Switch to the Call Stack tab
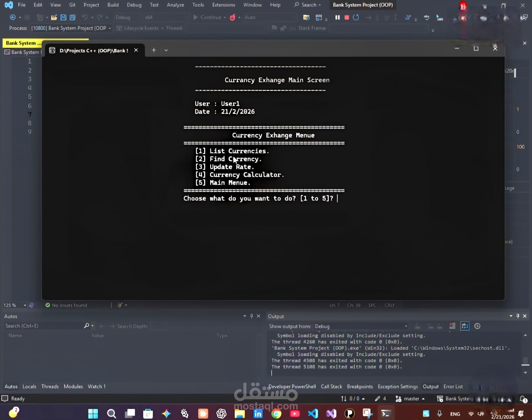This screenshot has width=532, height=420. tap(332, 386)
